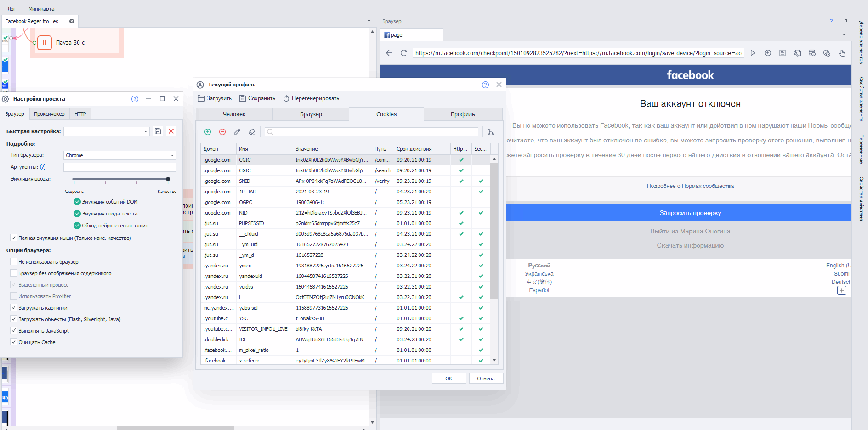Click the cookie minus icon in the browser toolbar
This screenshot has height=430, width=868.
(827, 53)
